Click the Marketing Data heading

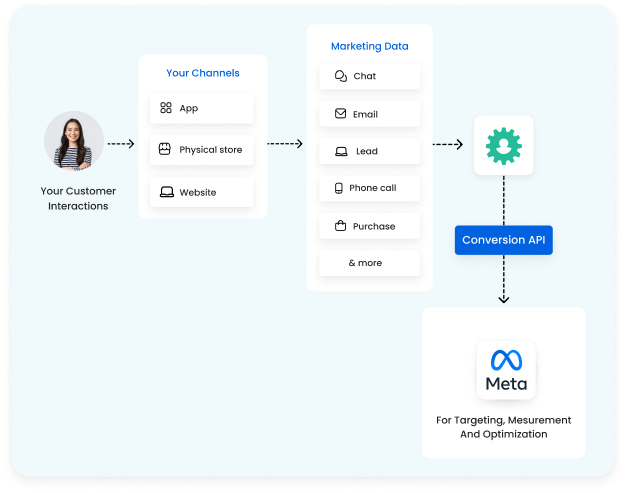point(369,46)
